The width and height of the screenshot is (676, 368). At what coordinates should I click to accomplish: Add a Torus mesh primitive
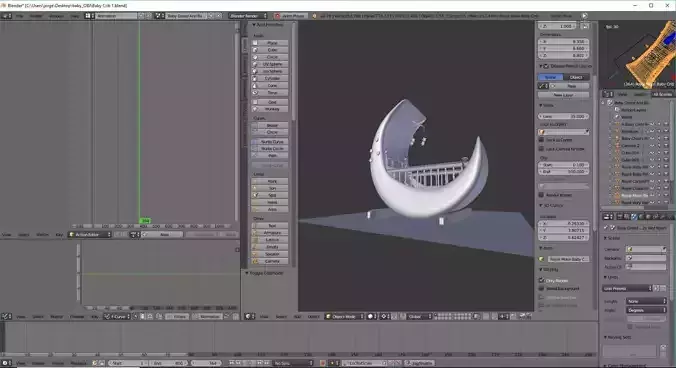click(270, 92)
